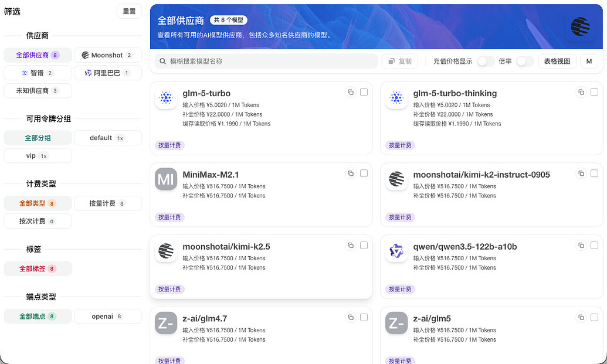Image resolution: width=607 pixels, height=364 pixels.
Task: Click the M button beside 表格视图
Action: (589, 61)
